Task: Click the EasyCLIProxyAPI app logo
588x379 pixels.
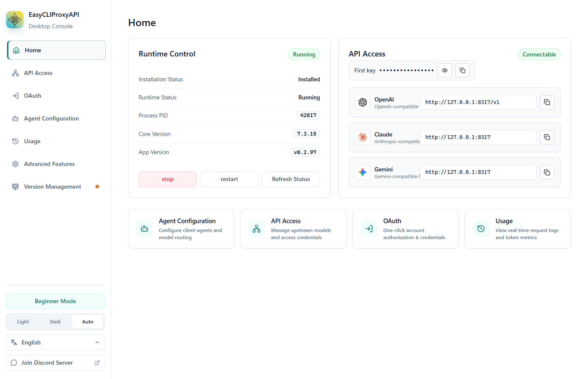Action: click(15, 20)
